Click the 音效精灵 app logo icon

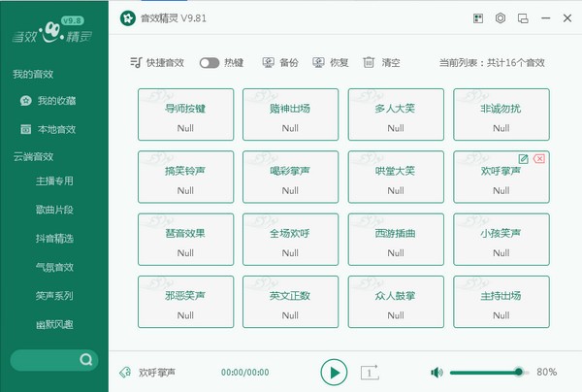click(x=128, y=18)
